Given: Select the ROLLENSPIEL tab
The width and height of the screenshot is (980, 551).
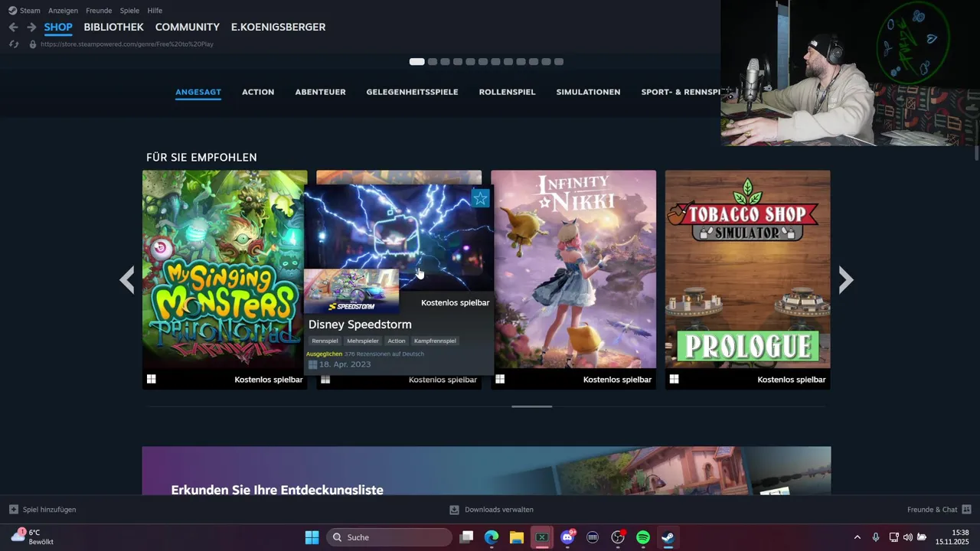Looking at the screenshot, I should tap(507, 92).
